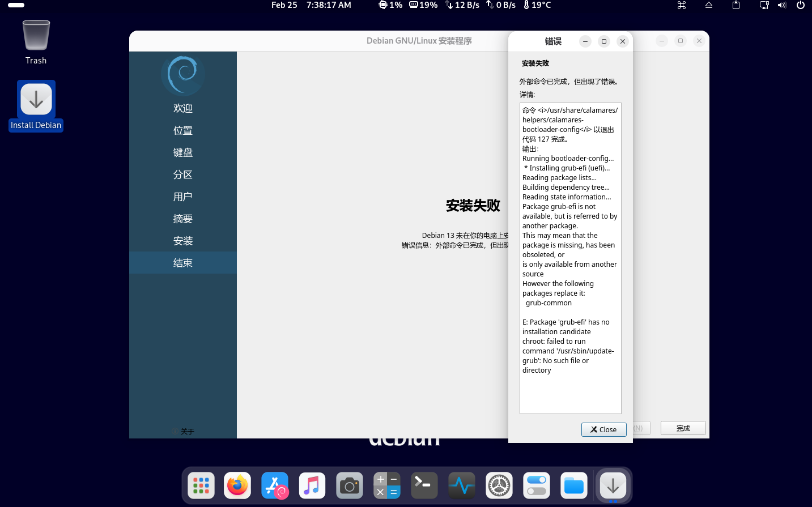Click the Debian swirl logo in the installer
This screenshot has height=507, width=812.
(x=183, y=74)
